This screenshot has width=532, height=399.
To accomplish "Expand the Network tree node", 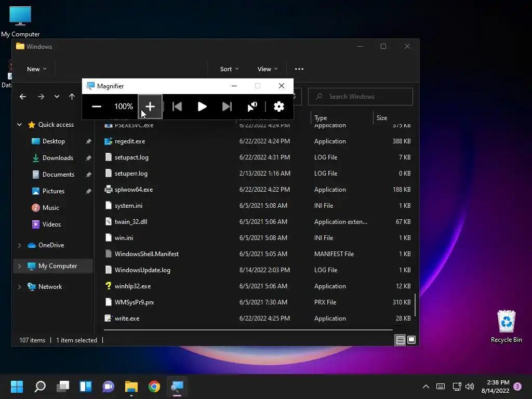I will (19, 287).
